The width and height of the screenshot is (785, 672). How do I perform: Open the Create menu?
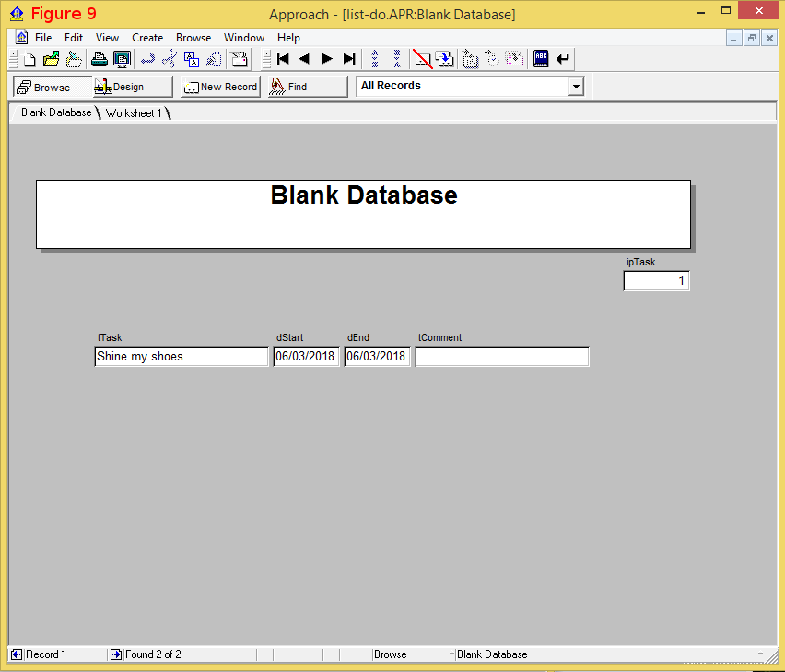[x=147, y=38]
